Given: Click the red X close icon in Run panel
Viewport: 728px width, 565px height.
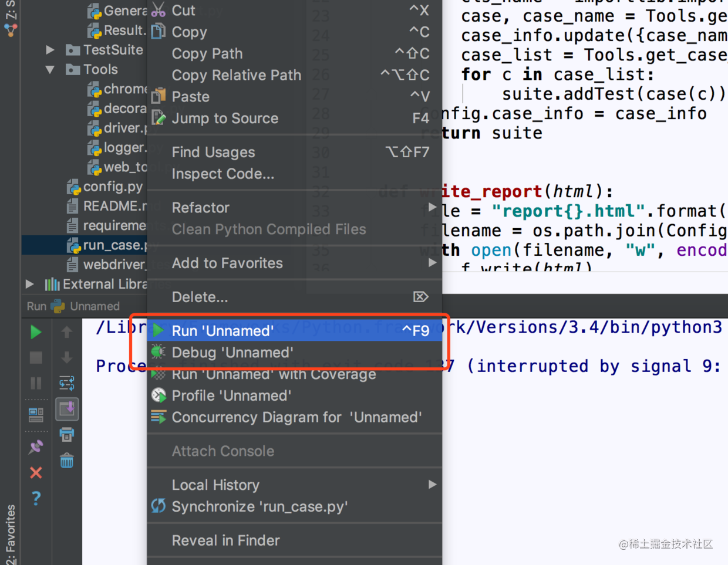Looking at the screenshot, I should pos(36,472).
